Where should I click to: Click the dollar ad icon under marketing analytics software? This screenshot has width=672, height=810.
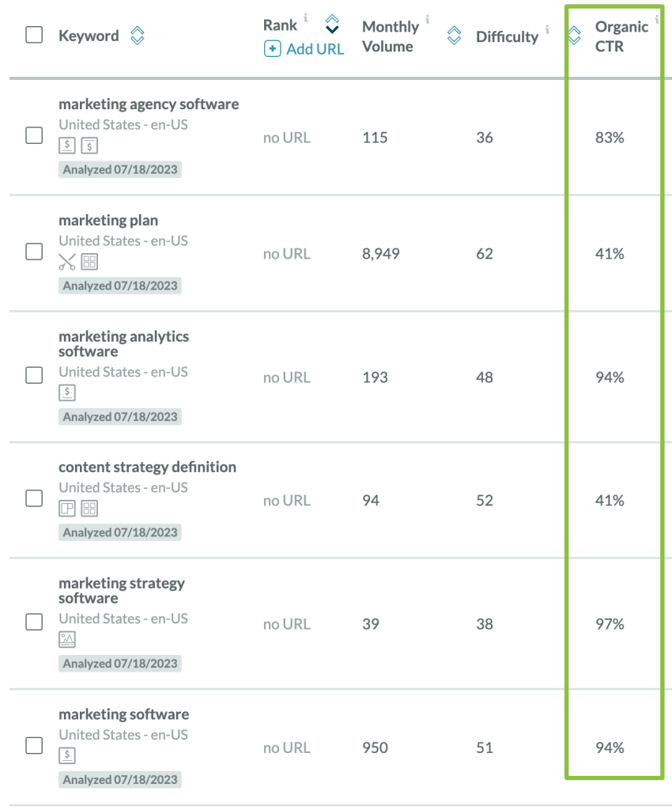click(x=67, y=393)
